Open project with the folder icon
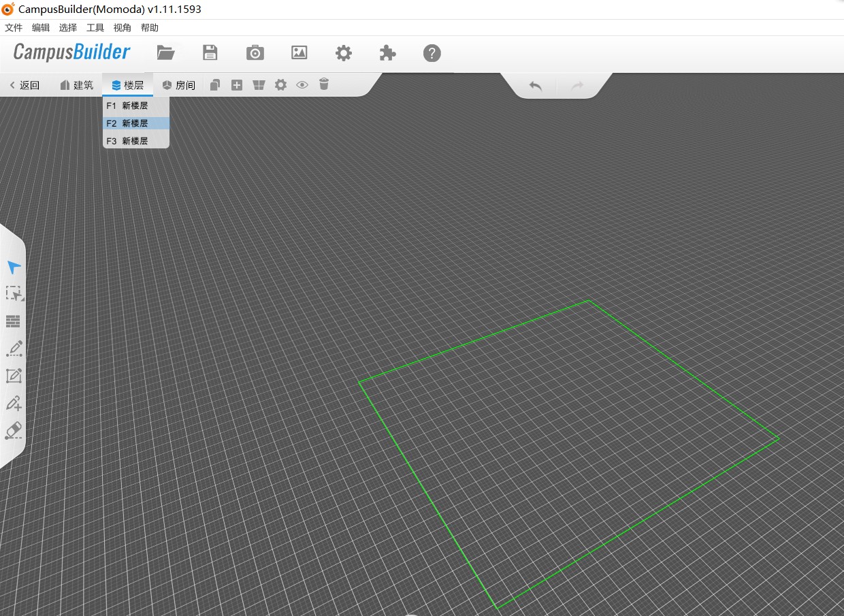Image resolution: width=844 pixels, height=616 pixels. tap(165, 52)
